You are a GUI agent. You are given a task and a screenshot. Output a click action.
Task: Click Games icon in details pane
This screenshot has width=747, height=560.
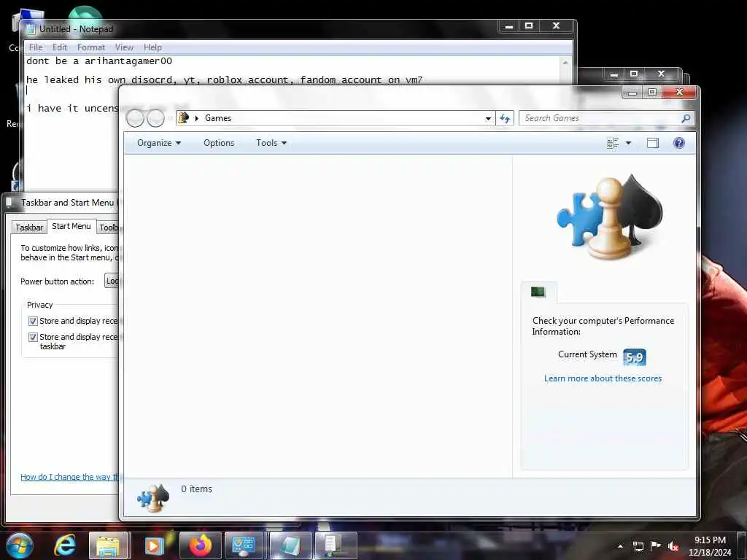coord(153,497)
